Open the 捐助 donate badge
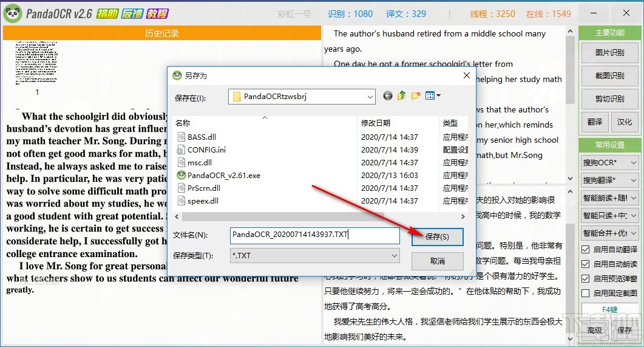 [107, 14]
